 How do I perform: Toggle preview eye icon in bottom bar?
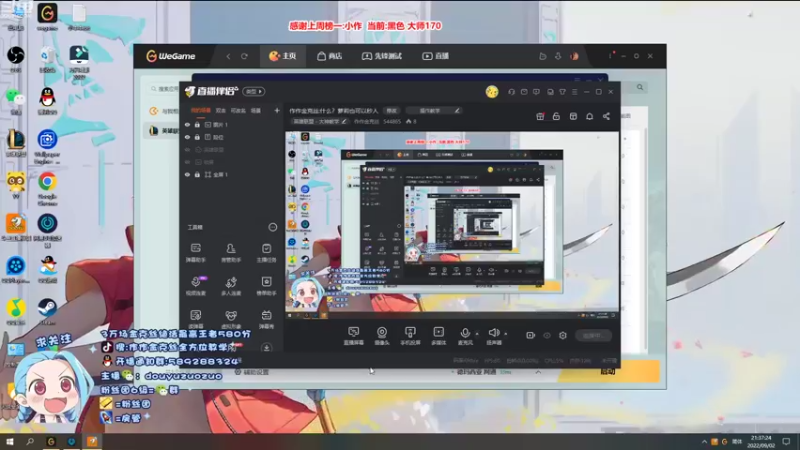pyautogui.click(x=547, y=335)
